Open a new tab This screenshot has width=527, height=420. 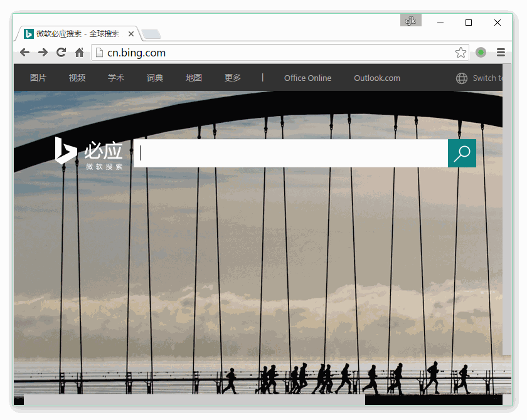pyautogui.click(x=151, y=34)
